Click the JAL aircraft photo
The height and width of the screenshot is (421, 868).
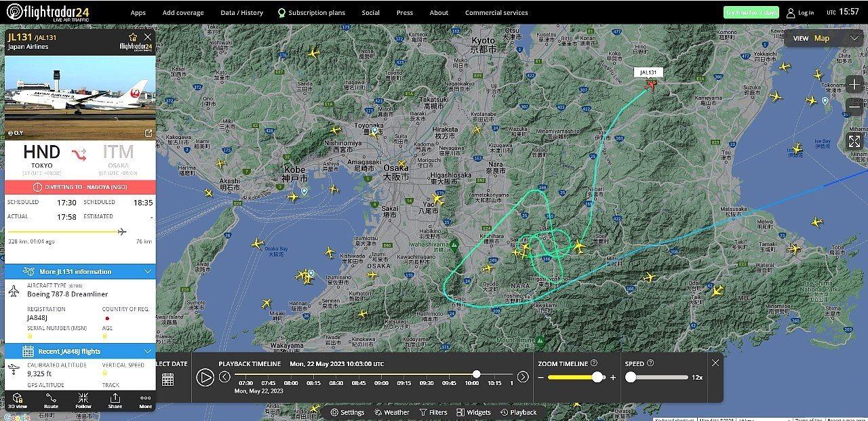(x=80, y=98)
